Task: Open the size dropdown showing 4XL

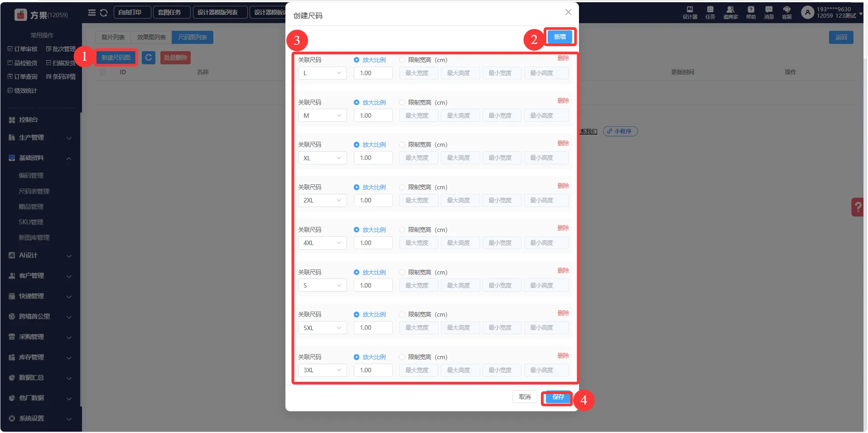Action: tap(322, 243)
